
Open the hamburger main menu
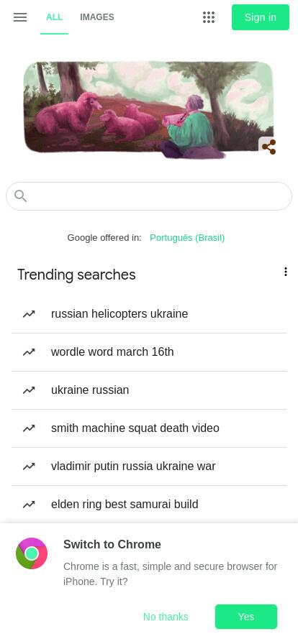tap(19, 17)
